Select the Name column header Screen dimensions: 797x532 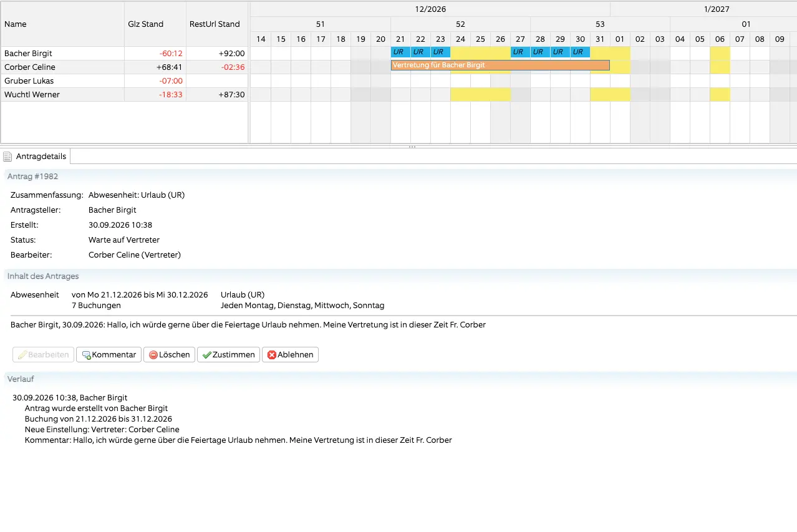[x=62, y=24]
